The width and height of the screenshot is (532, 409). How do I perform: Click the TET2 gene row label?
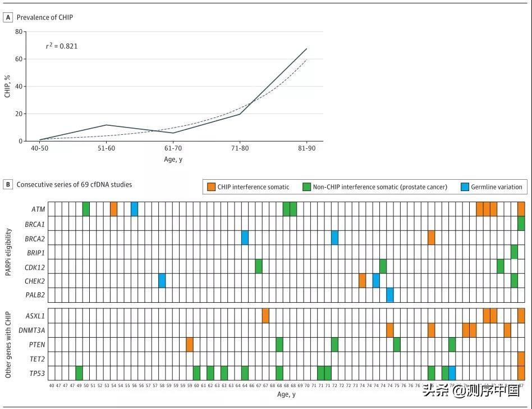click(x=38, y=359)
